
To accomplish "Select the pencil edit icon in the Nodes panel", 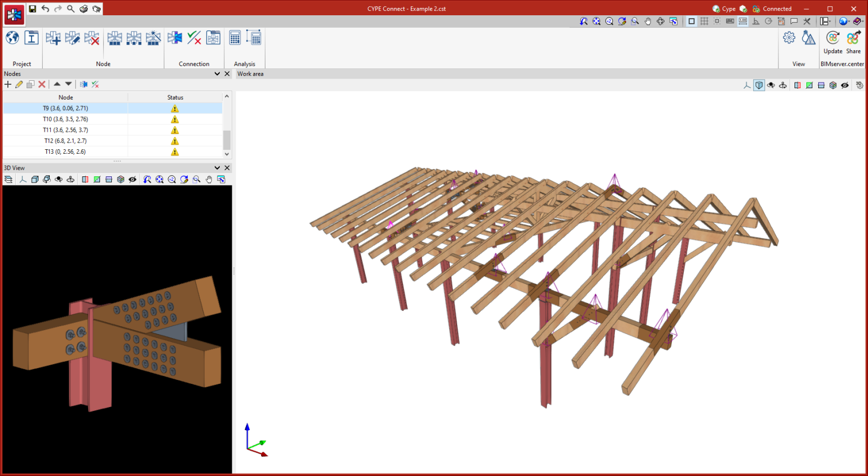I will coord(19,84).
